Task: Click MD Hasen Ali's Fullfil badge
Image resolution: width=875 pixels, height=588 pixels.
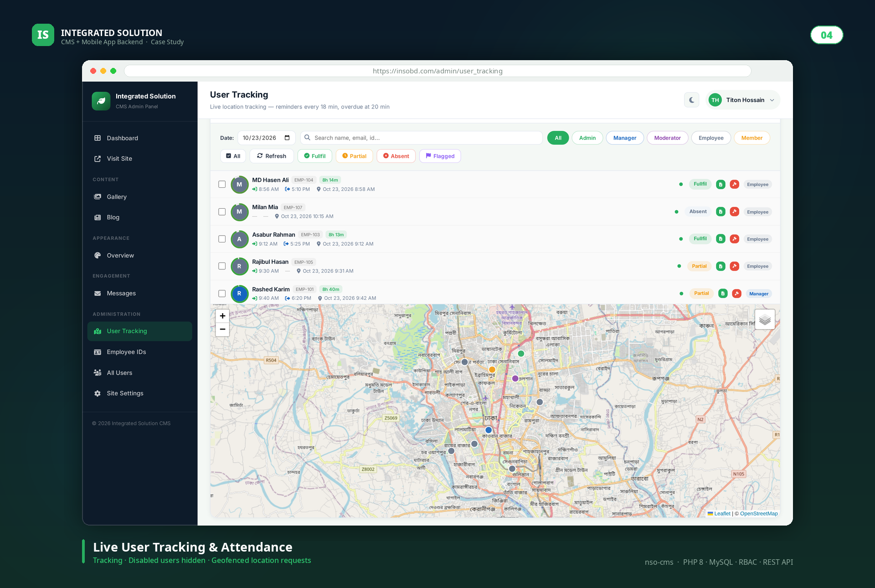Action: [x=700, y=184]
